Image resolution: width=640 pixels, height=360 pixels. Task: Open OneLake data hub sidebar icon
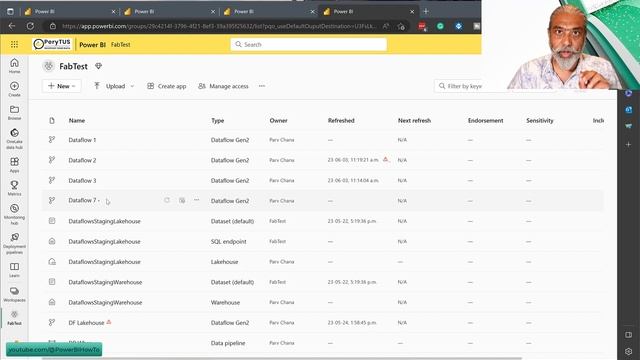(x=14, y=139)
